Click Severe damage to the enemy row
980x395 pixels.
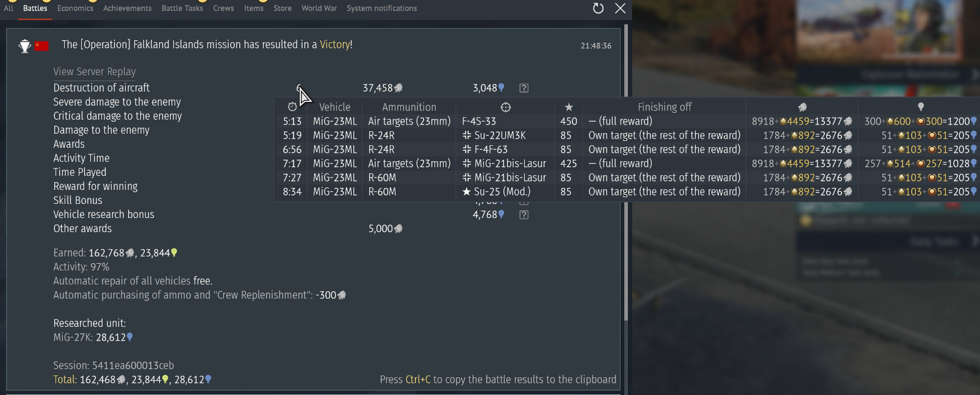(117, 102)
